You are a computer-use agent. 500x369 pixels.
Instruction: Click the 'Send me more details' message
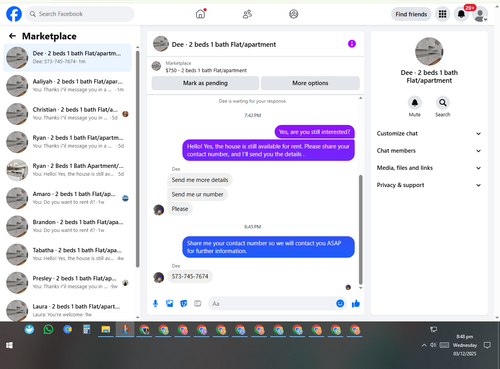pyautogui.click(x=200, y=180)
